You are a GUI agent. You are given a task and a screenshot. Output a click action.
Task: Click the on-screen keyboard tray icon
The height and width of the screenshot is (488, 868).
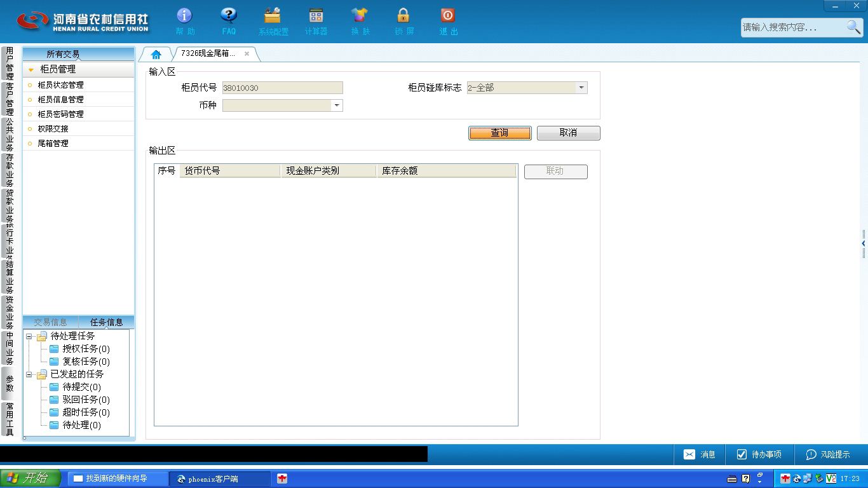tap(732, 478)
